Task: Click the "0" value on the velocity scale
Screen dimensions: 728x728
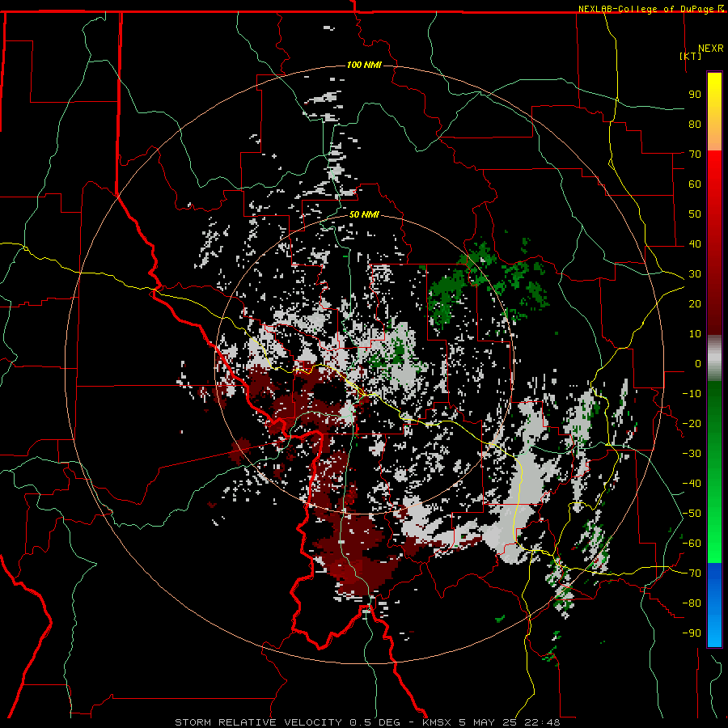Action: 698,363
